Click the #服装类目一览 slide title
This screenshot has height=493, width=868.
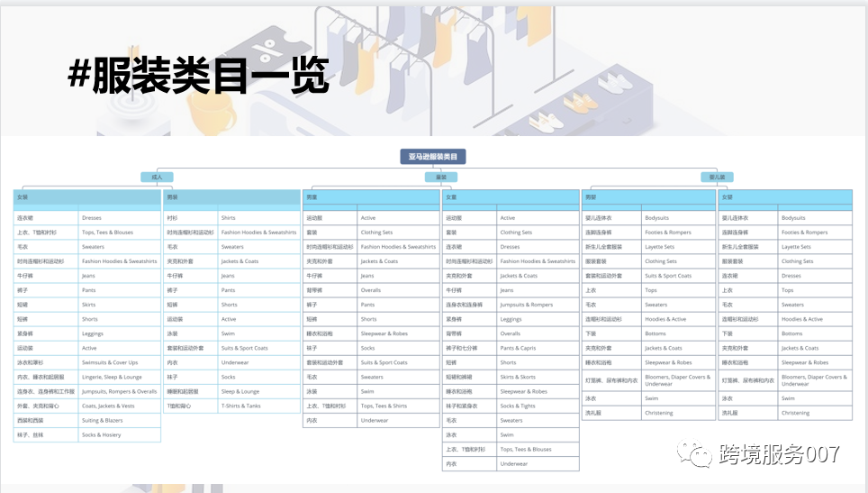pyautogui.click(x=198, y=76)
